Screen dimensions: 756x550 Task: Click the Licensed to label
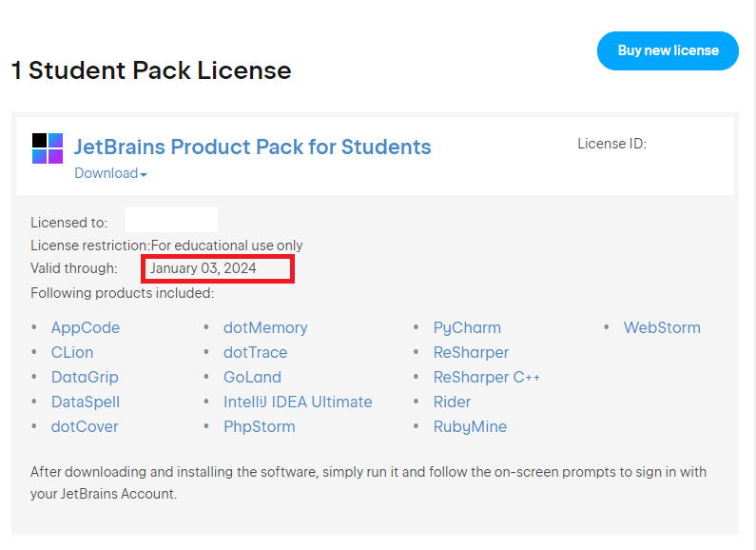pyautogui.click(x=69, y=223)
